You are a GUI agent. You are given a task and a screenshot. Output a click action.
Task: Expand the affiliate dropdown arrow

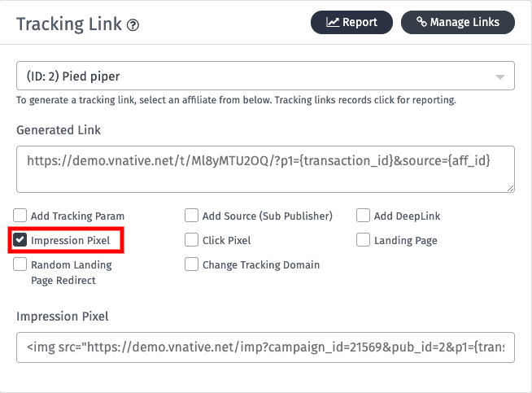click(500, 76)
